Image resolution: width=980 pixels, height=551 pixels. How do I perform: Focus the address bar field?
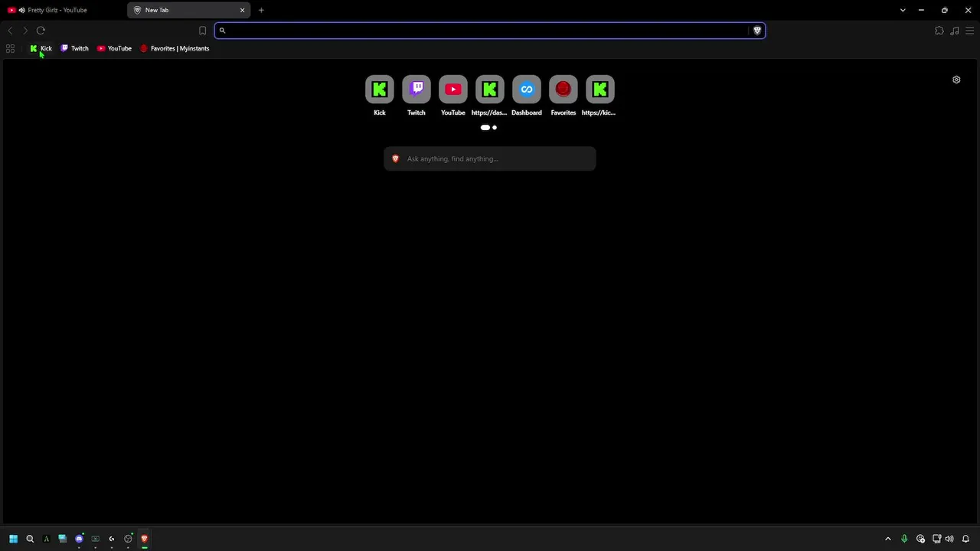point(490,31)
